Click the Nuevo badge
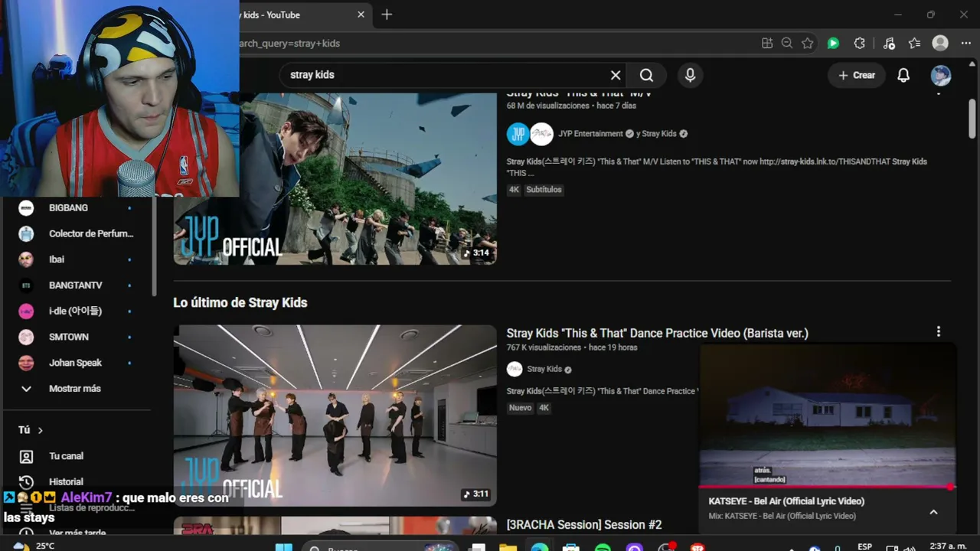 pyautogui.click(x=520, y=408)
